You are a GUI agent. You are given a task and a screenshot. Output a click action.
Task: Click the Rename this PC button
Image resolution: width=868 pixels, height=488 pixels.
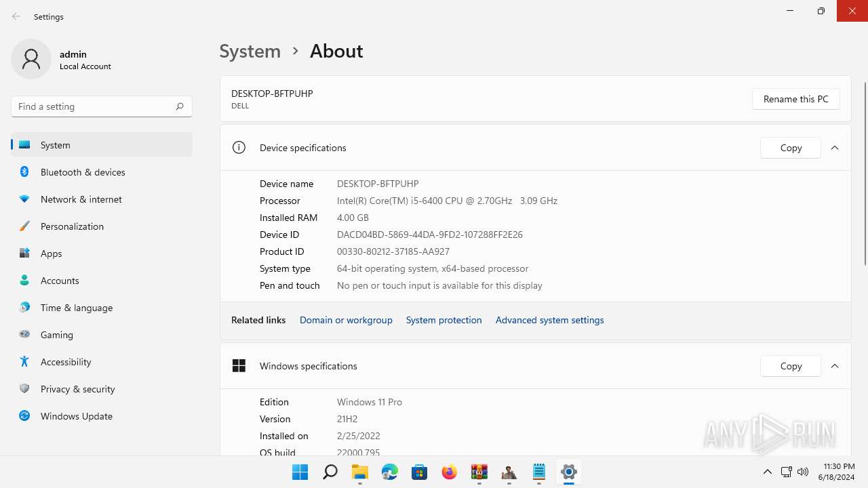click(795, 99)
